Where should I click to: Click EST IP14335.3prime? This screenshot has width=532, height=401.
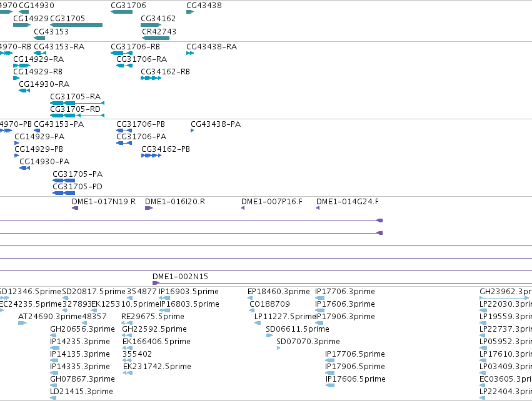80,367
